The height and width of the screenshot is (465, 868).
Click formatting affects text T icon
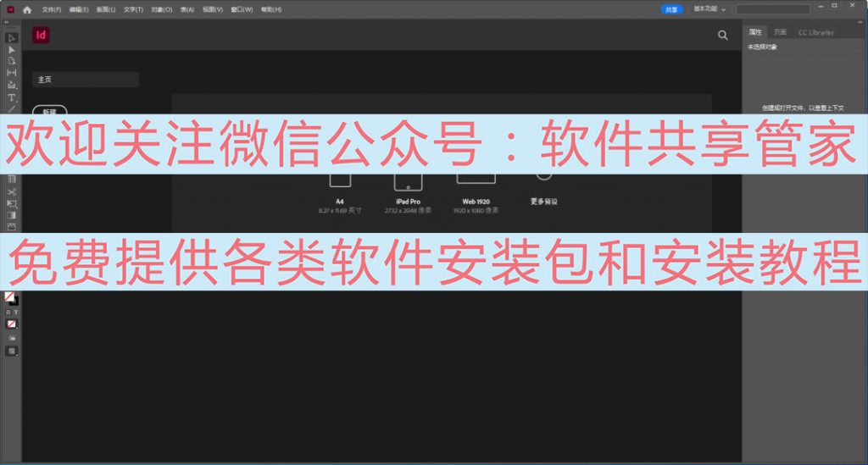15,313
